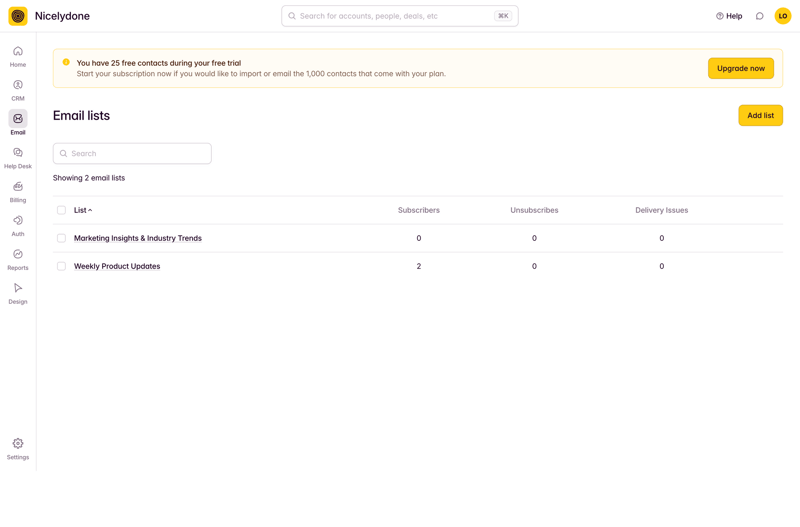This screenshot has width=800, height=527.
Task: Open the LO user avatar
Action: (783, 16)
